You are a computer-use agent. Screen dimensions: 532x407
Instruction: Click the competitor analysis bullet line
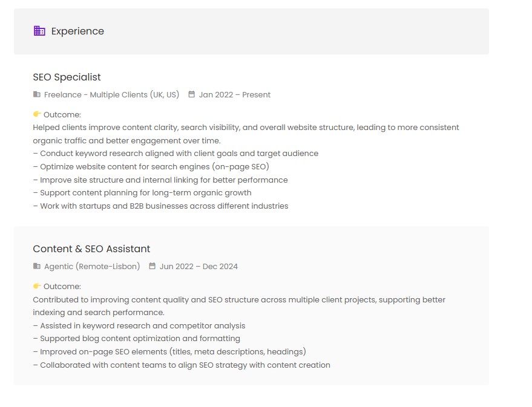pos(139,326)
